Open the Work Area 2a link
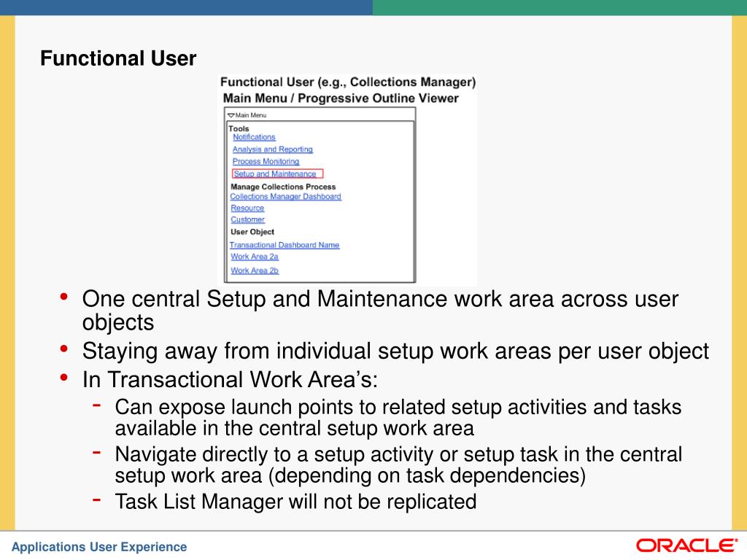The height and width of the screenshot is (560, 747). point(255,257)
